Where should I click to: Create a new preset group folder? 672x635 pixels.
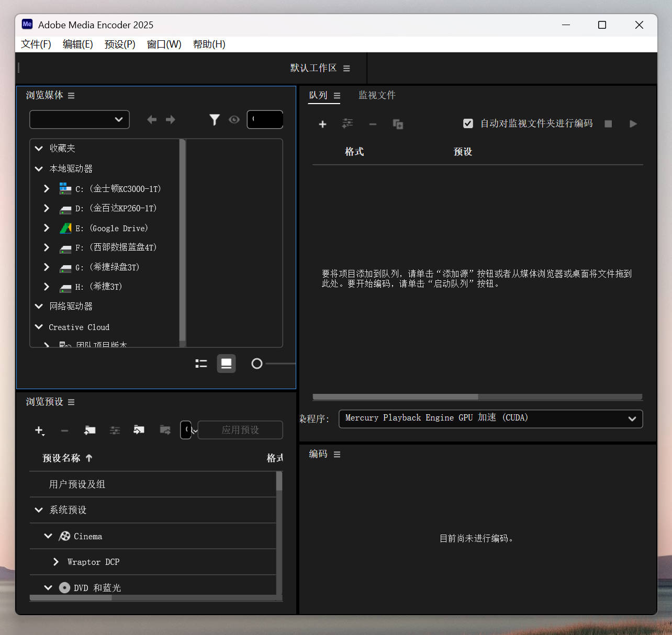[x=90, y=430]
